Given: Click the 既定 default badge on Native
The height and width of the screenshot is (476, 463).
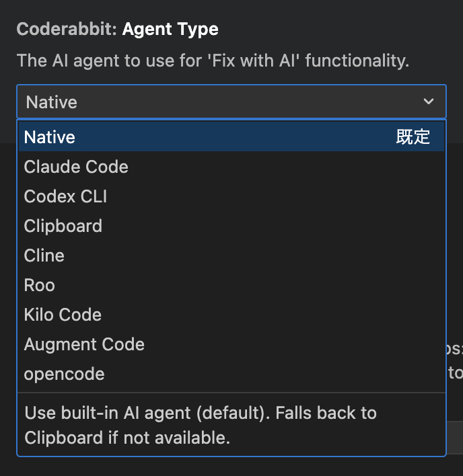Looking at the screenshot, I should pyautogui.click(x=413, y=137).
